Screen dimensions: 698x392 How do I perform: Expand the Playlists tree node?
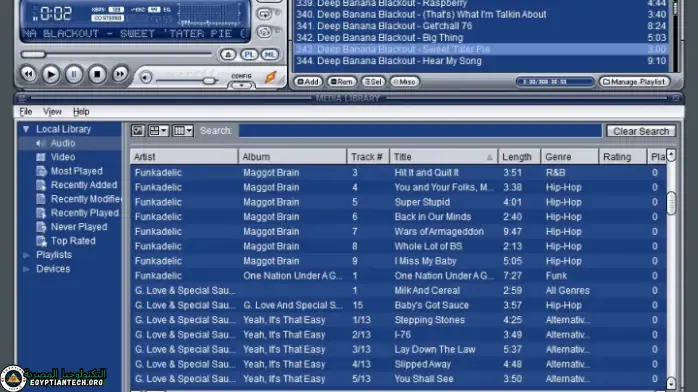pos(26,255)
